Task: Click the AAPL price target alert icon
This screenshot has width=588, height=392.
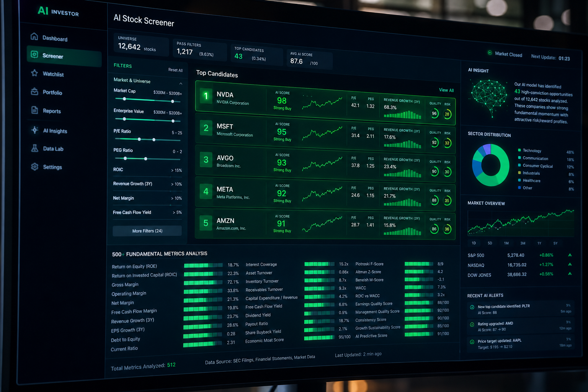Action: click(472, 341)
